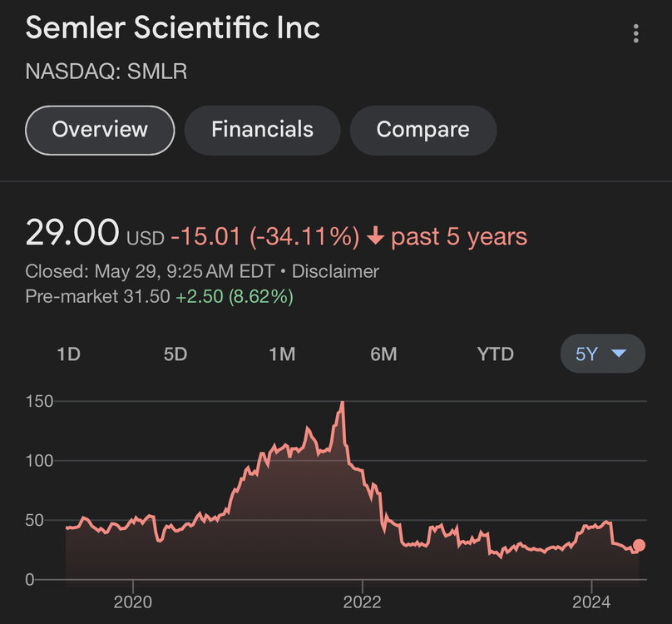This screenshot has height=624, width=672.
Task: Click the 2020 label on chart axis
Action: pyautogui.click(x=132, y=602)
